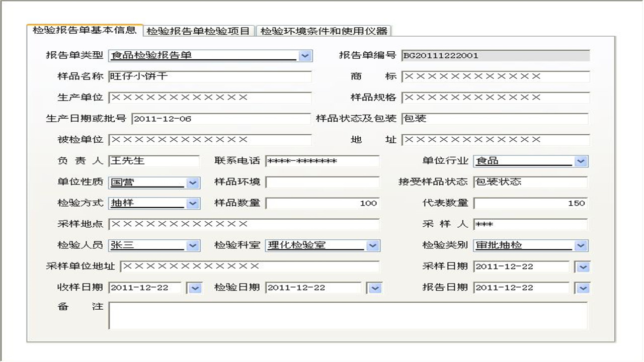Expand the 检验方式 selection list
The width and height of the screenshot is (644, 362).
point(192,204)
